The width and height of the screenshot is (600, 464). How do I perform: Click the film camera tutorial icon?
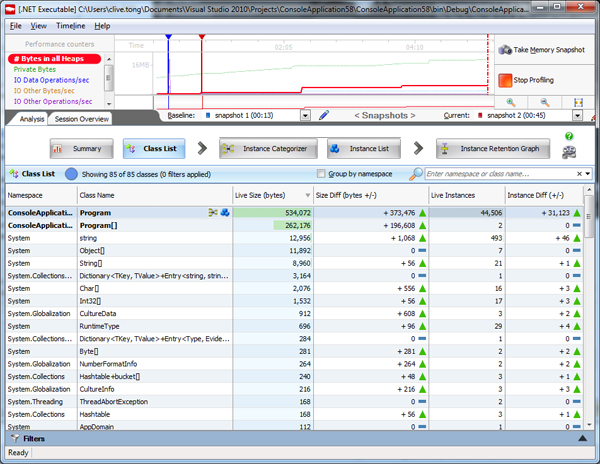point(569,152)
